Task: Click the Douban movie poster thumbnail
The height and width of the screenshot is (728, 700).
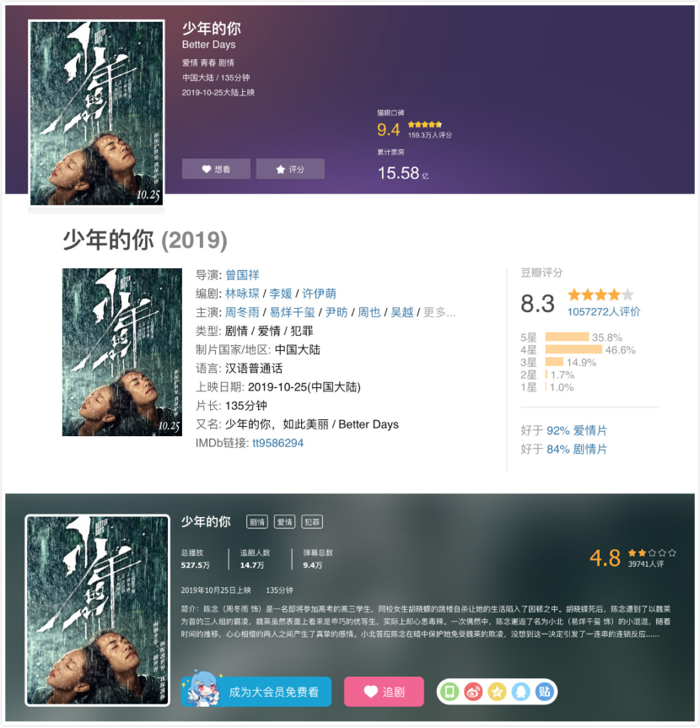Action: pyautogui.click(x=122, y=352)
